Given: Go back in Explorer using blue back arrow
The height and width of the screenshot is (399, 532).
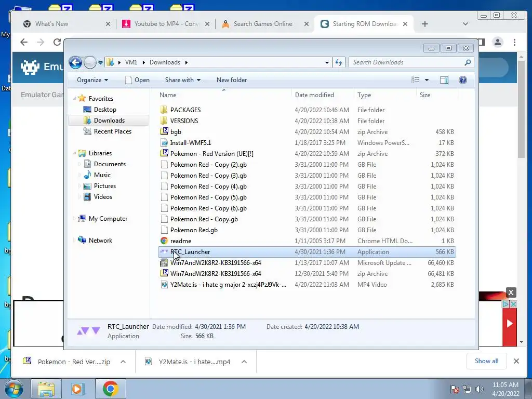Looking at the screenshot, I should click(75, 62).
